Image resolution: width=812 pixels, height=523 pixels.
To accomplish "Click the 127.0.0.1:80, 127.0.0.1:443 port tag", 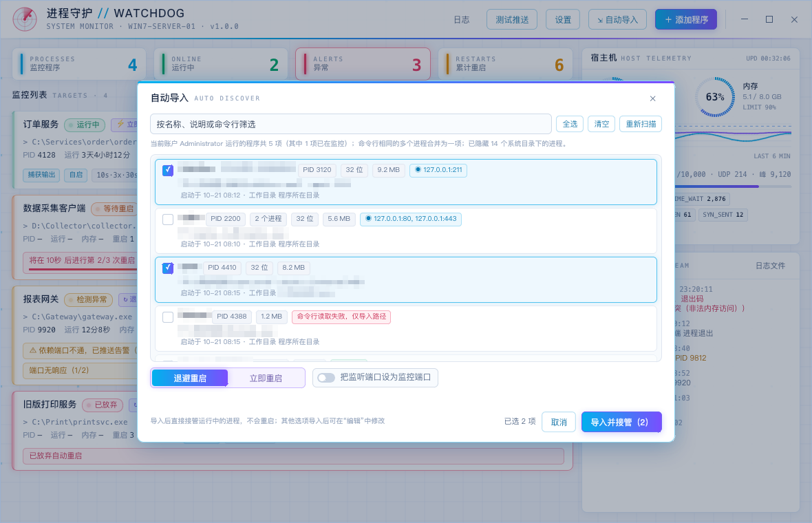I will coord(411,219).
